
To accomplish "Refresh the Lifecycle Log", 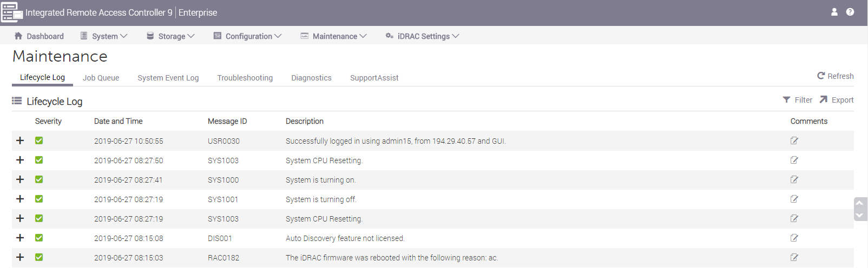I will tap(836, 76).
